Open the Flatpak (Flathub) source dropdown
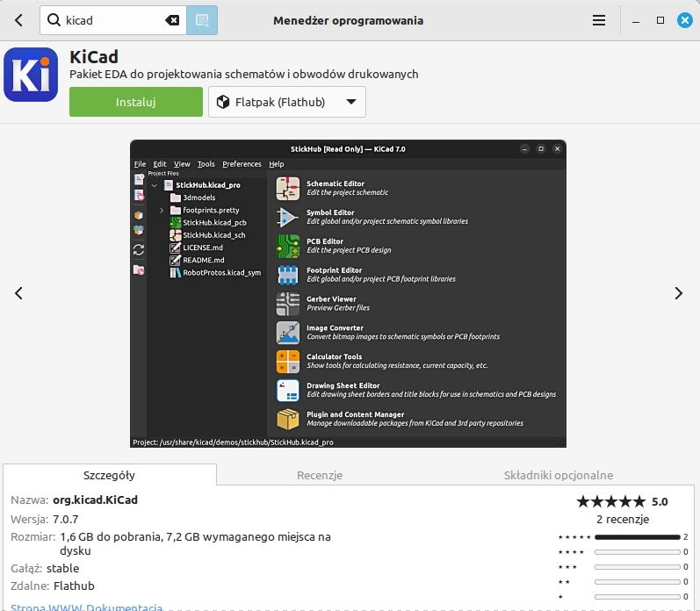The image size is (700, 611). tap(287, 102)
